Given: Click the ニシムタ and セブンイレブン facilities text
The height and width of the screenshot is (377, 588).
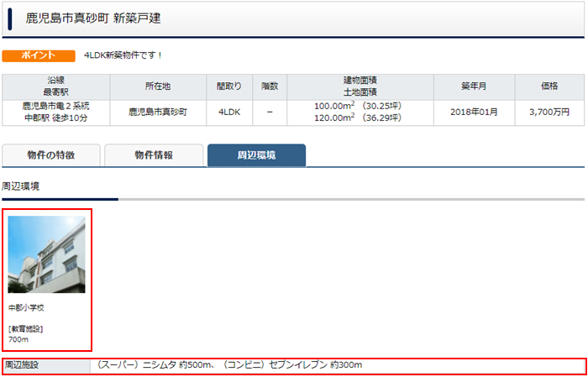Looking at the screenshot, I should pos(229,366).
